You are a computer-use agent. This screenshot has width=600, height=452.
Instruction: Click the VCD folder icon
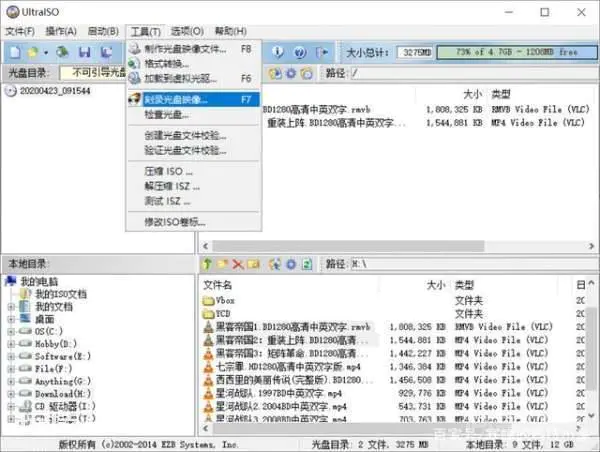(x=208, y=314)
